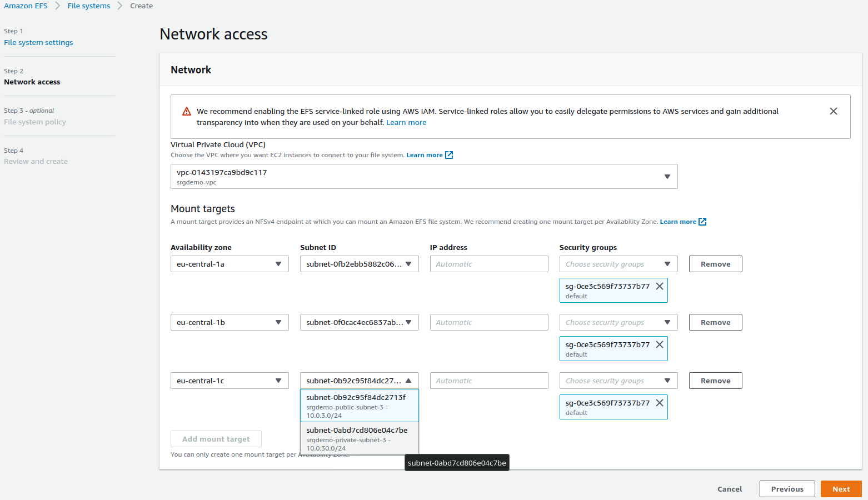Open File systems breadcrumb link

89,6
